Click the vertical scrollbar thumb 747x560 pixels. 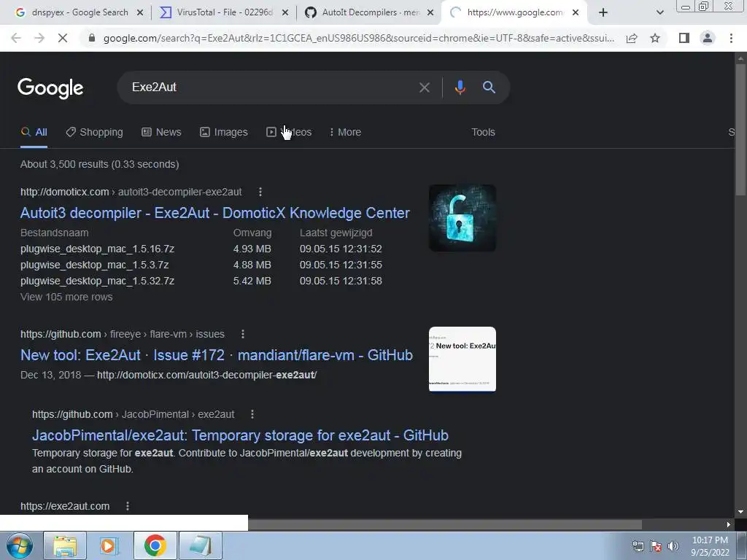[740, 129]
